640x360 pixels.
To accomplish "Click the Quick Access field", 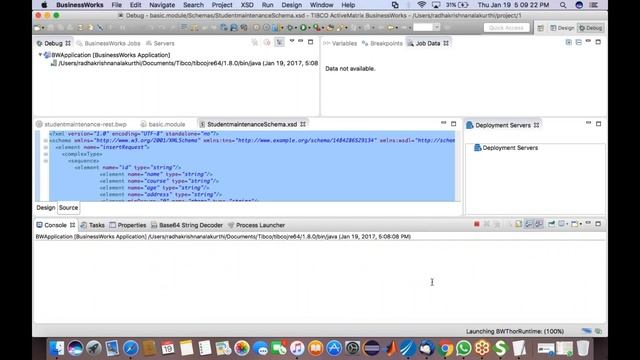I will tap(506, 28).
